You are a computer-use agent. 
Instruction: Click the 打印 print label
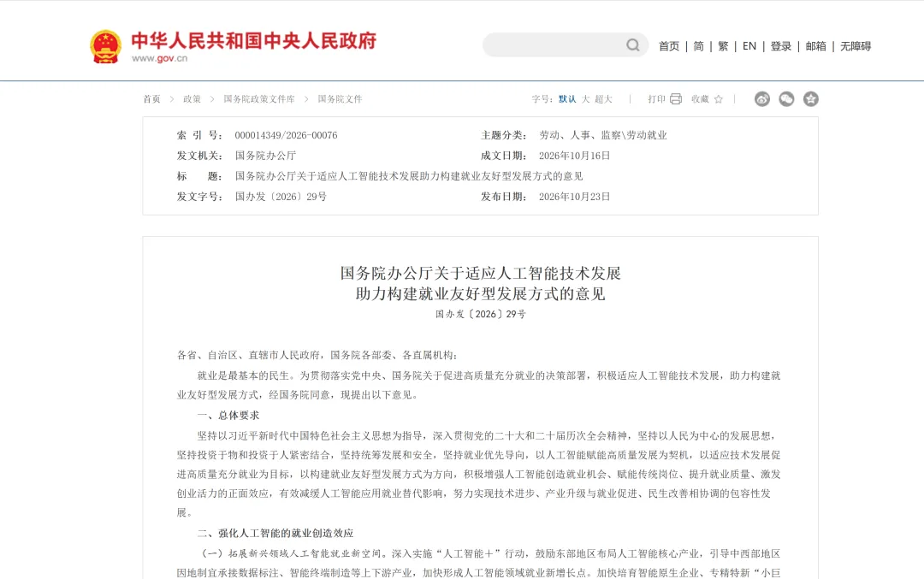pyautogui.click(x=656, y=99)
